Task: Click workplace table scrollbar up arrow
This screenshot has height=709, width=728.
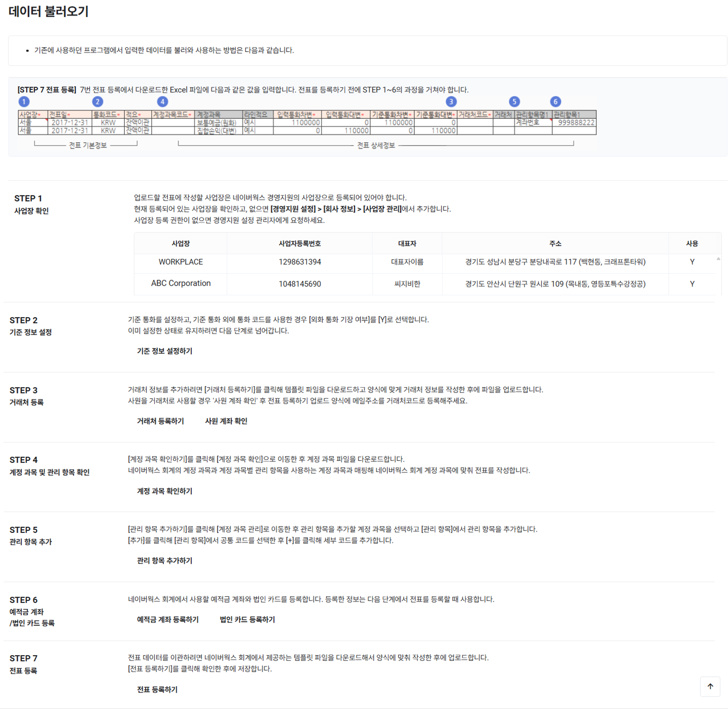Action: click(718, 258)
